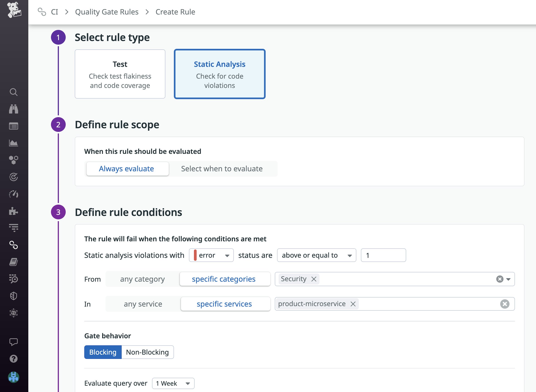The height and width of the screenshot is (392, 536).
Task: Select 'Select when to evaluate' option
Action: (222, 169)
